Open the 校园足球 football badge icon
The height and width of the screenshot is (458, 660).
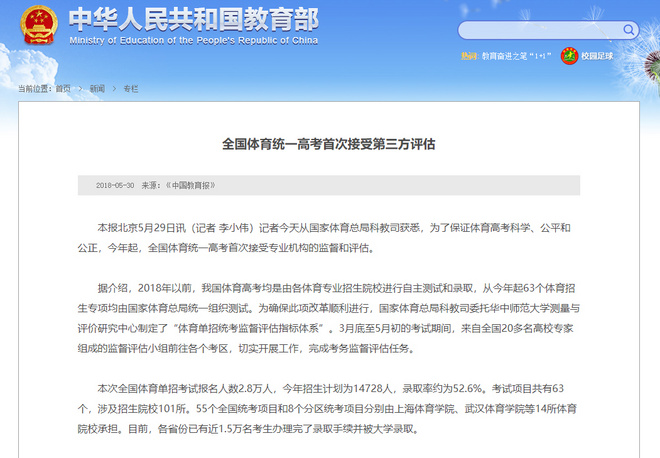569,56
